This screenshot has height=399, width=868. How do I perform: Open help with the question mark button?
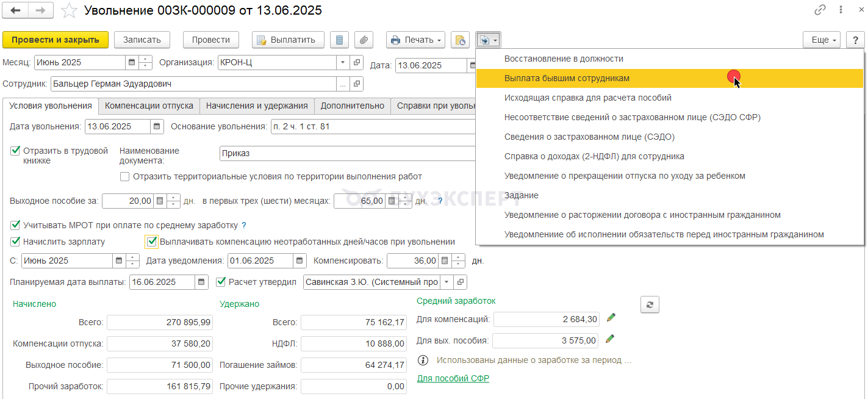coord(855,40)
